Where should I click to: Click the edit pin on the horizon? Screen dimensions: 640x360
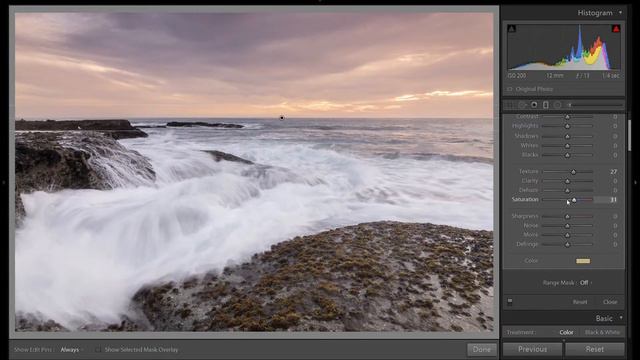[282, 118]
